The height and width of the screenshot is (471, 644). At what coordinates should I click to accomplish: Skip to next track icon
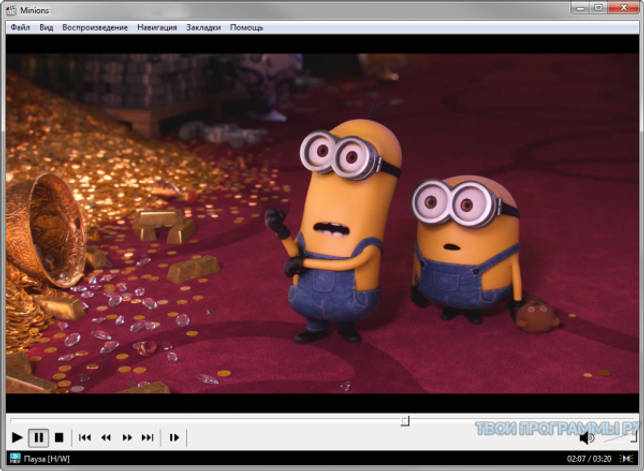coord(147,437)
